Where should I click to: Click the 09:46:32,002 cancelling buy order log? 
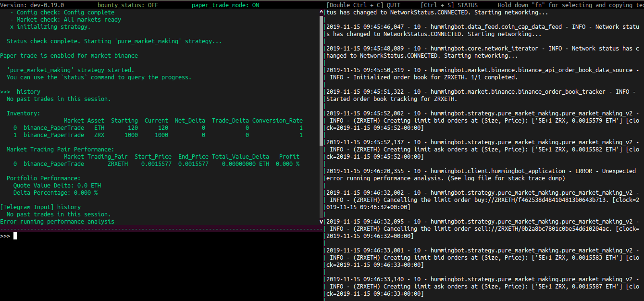(x=483, y=200)
